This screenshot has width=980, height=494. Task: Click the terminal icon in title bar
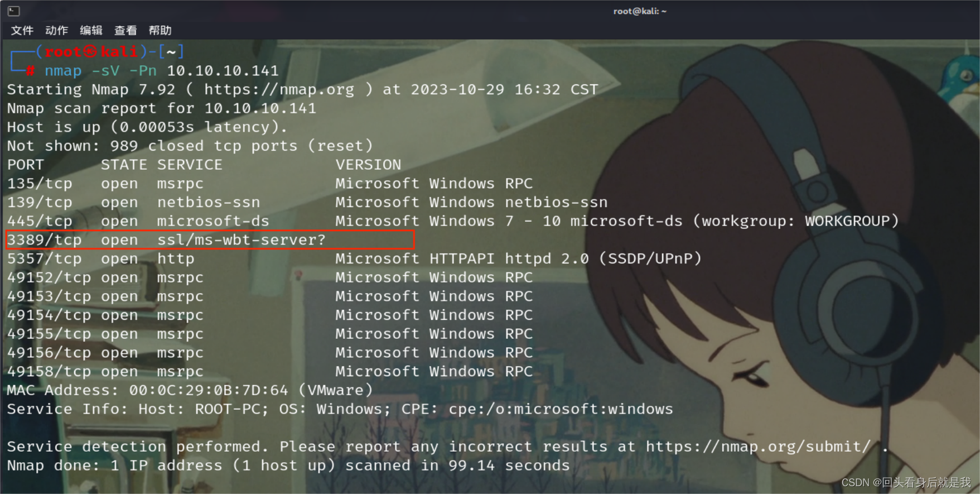point(14,11)
